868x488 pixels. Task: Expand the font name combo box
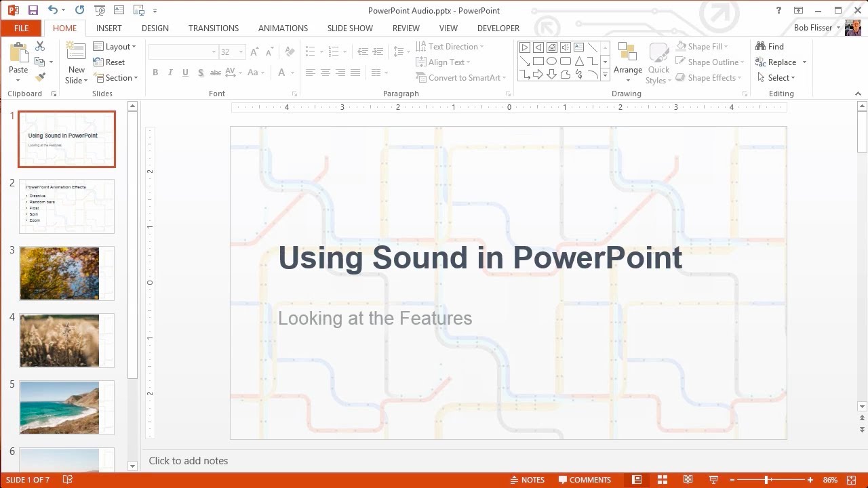click(214, 52)
